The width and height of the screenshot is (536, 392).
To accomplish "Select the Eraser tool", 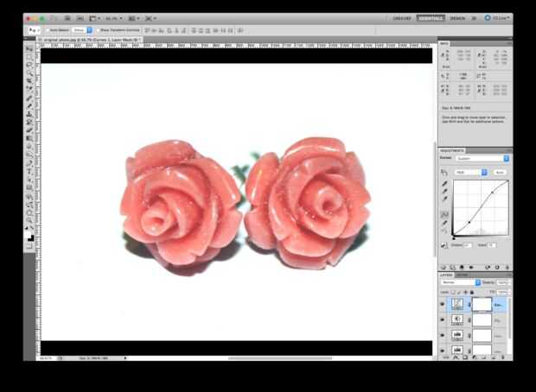I will point(29,130).
